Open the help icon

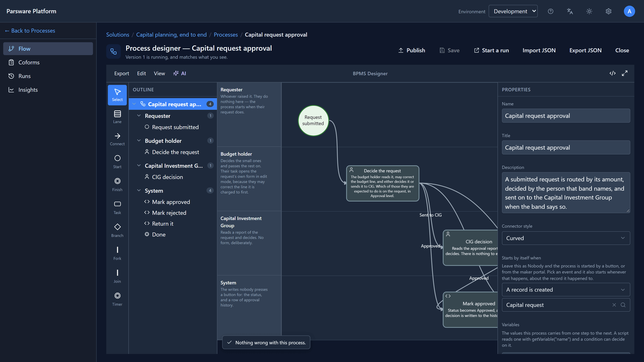click(550, 11)
